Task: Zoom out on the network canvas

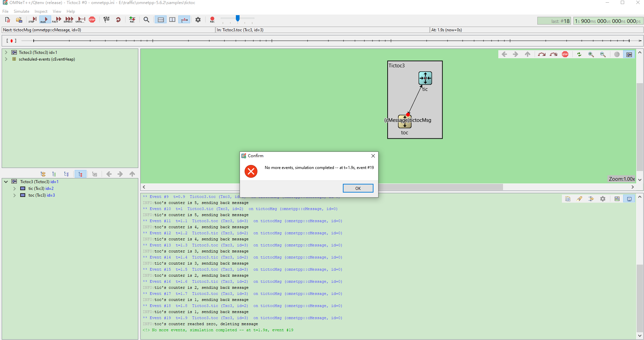Action: coord(603,55)
